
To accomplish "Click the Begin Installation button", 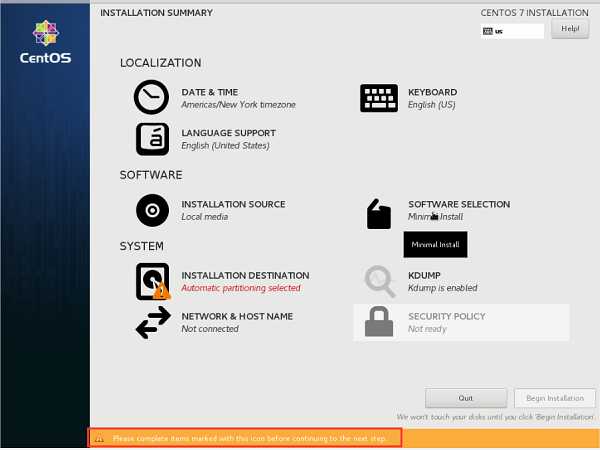I will click(555, 398).
